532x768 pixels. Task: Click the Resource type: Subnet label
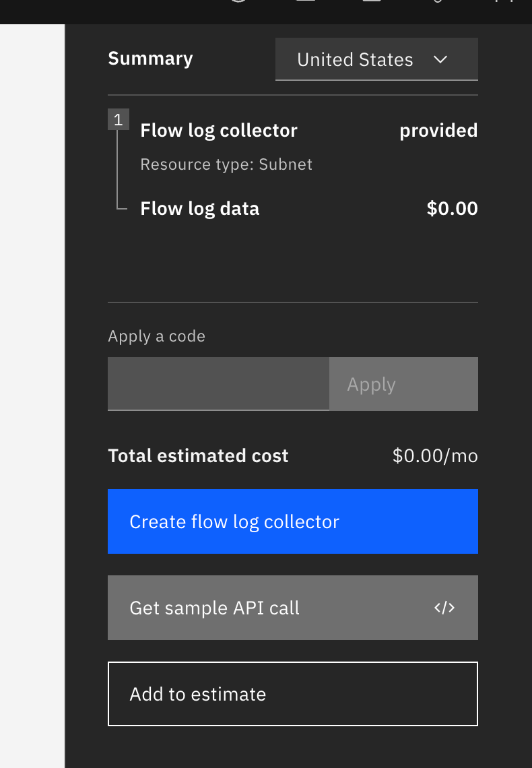pos(226,164)
